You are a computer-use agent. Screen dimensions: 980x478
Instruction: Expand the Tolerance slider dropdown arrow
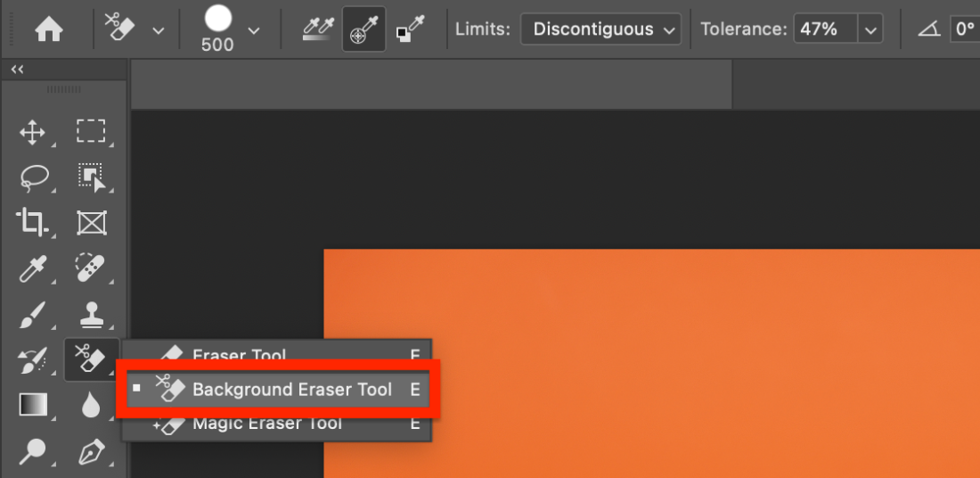click(870, 29)
